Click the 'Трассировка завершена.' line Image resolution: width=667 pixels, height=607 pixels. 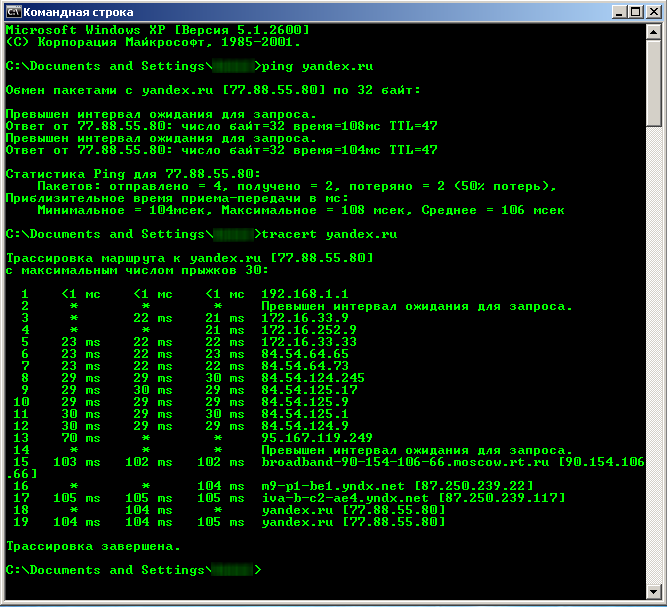[x=94, y=546]
